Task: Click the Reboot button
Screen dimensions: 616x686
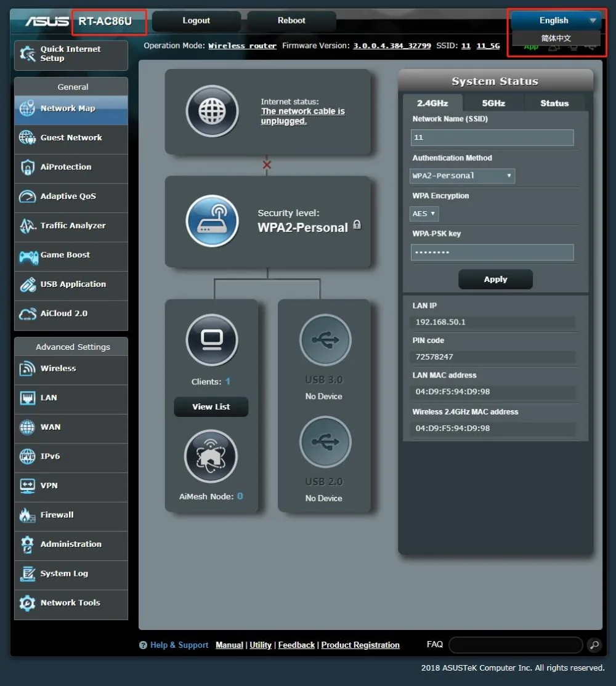Action: [291, 20]
